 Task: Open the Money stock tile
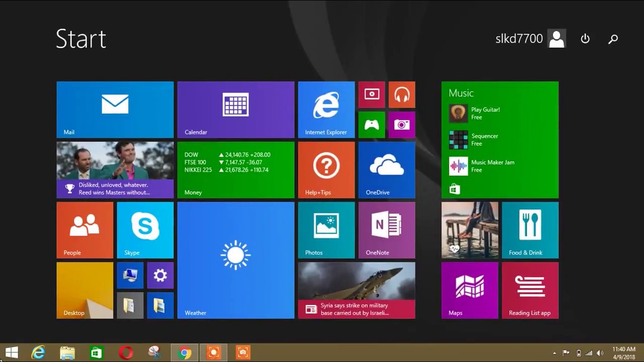tap(235, 170)
